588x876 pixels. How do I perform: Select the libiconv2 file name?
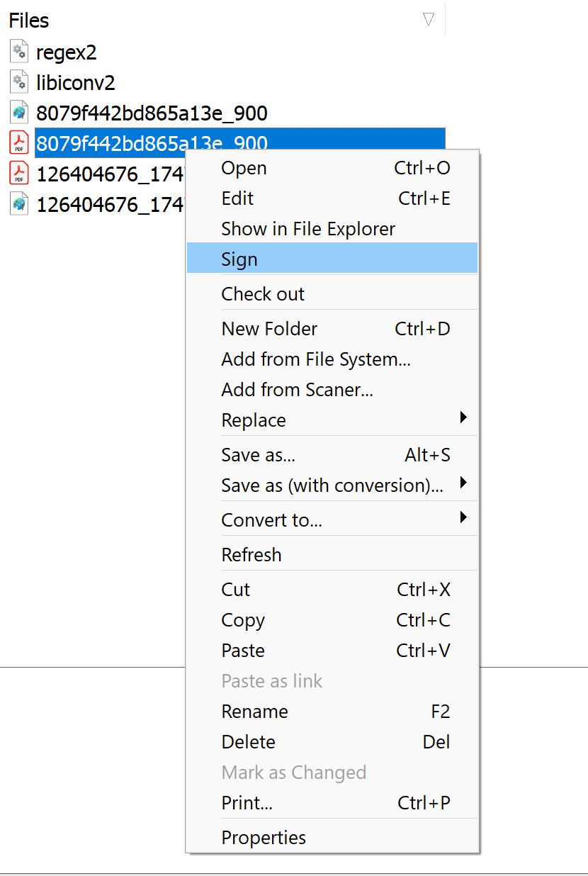click(x=75, y=83)
